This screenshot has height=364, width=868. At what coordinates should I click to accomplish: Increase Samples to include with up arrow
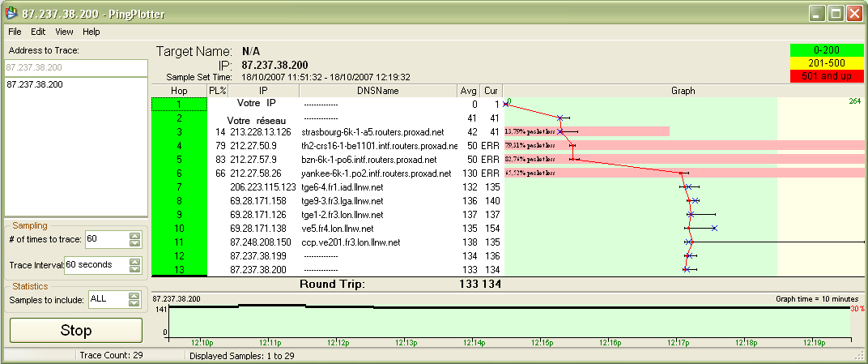point(134,295)
